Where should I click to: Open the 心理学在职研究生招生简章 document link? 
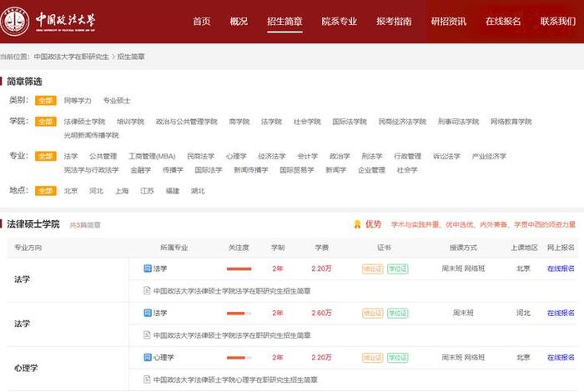(x=235, y=379)
